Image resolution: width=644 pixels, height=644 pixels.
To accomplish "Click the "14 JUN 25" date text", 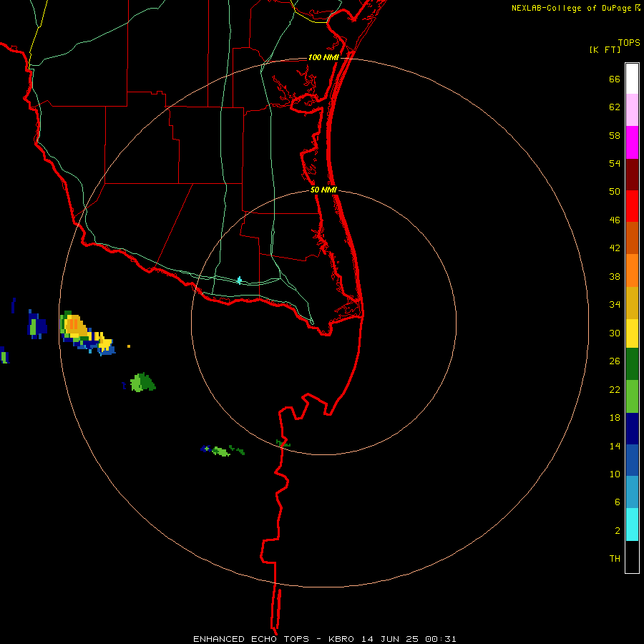I will pos(390,639).
